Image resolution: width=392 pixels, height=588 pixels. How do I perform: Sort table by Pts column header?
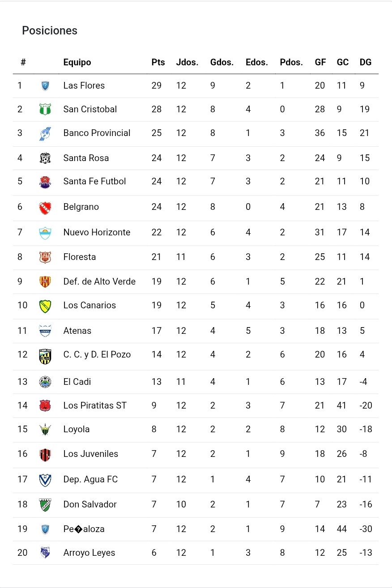pos(158,63)
